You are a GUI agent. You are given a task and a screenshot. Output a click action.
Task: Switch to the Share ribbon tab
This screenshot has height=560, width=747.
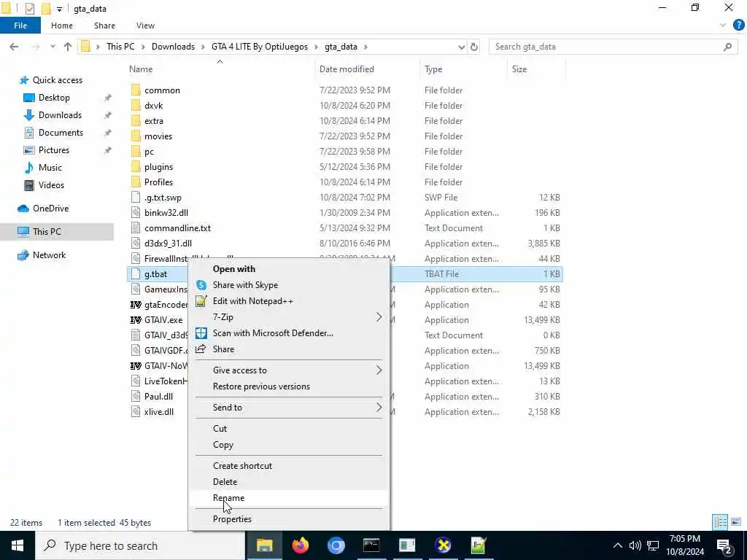[104, 26]
